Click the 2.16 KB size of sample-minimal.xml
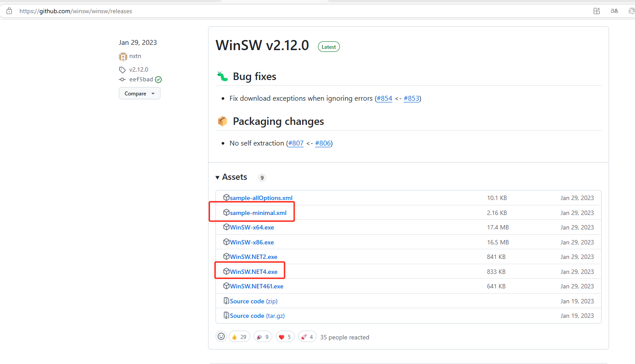Image resolution: width=635 pixels, height=364 pixels. point(497,213)
